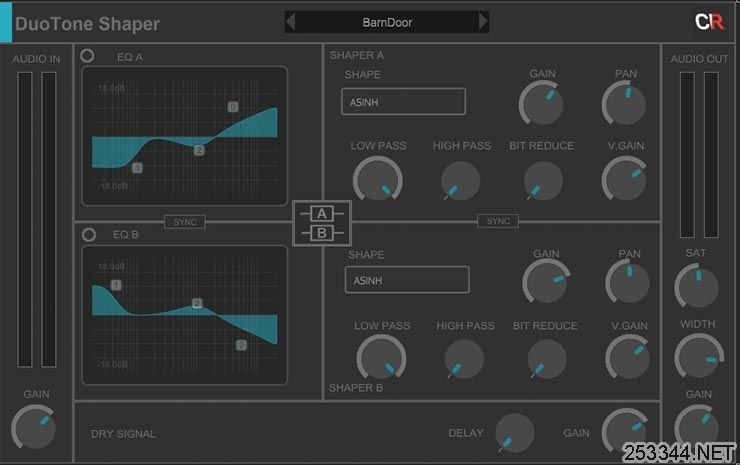Click the CR logo

click(709, 22)
